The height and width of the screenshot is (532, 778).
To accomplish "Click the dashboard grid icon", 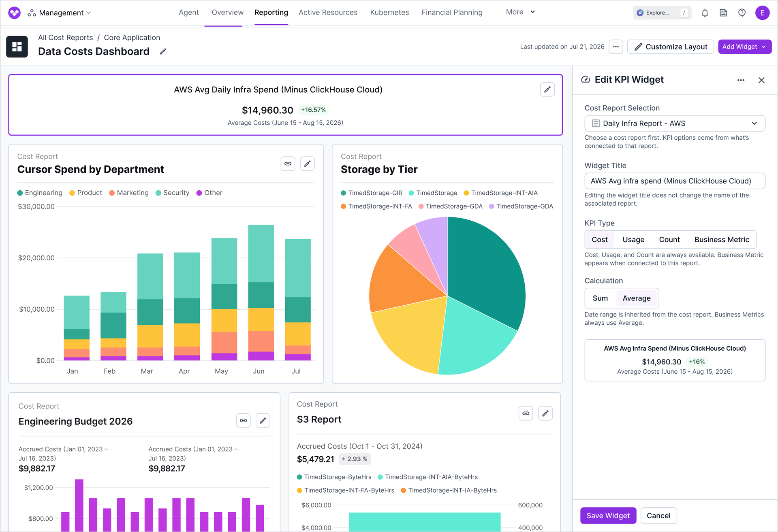I will [x=17, y=47].
